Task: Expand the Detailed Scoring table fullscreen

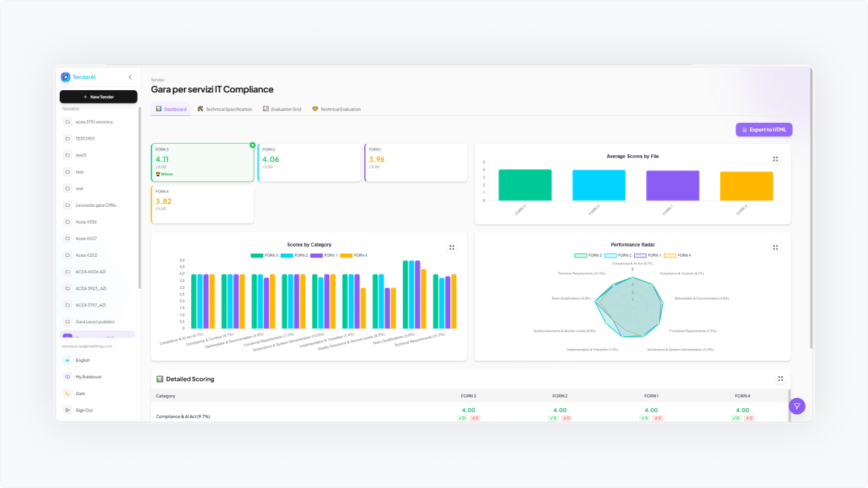Action: (x=781, y=379)
